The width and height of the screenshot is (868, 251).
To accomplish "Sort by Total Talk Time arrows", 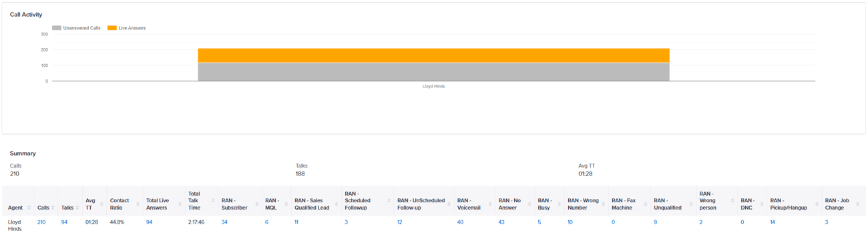I will (214, 200).
